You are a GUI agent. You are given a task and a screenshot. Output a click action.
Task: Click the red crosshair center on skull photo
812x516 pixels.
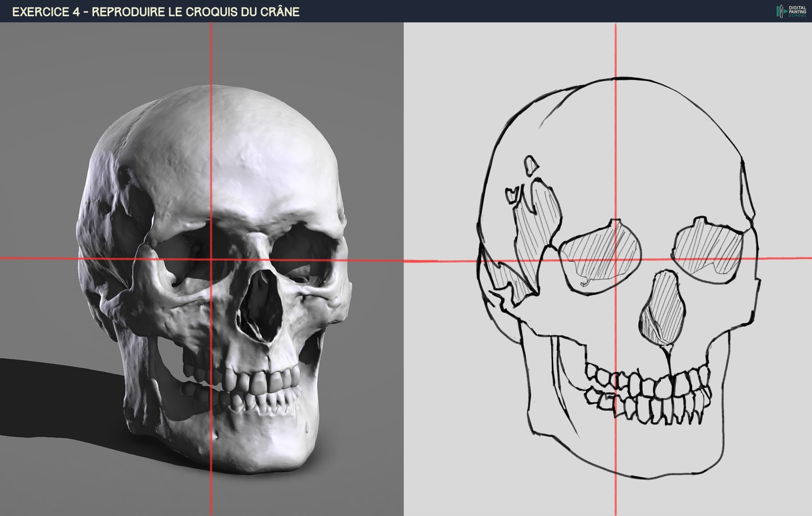tap(211, 259)
